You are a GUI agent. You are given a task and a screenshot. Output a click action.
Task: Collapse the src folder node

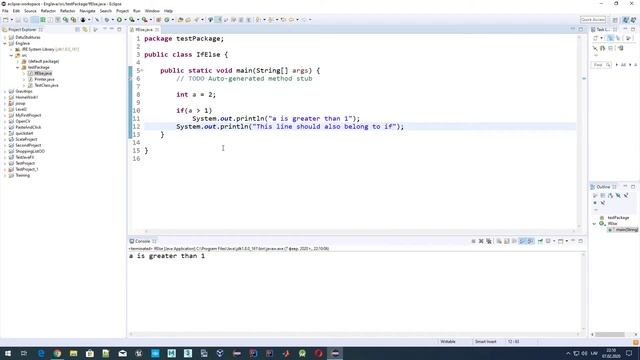pos(11,55)
